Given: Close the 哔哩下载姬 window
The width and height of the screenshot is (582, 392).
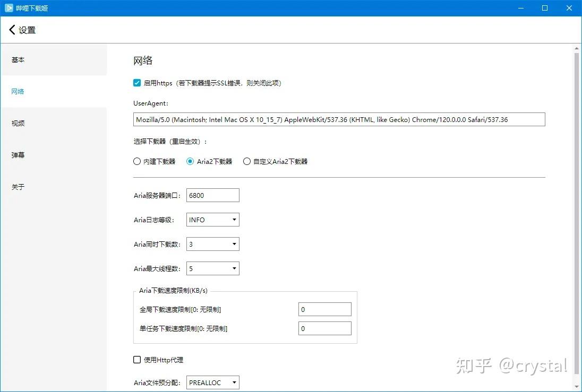Looking at the screenshot, I should tap(569, 8).
